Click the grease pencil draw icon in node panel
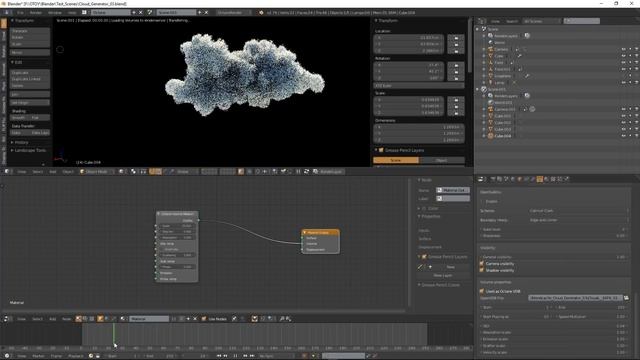Viewport: 640px width, 360px height. [420, 267]
